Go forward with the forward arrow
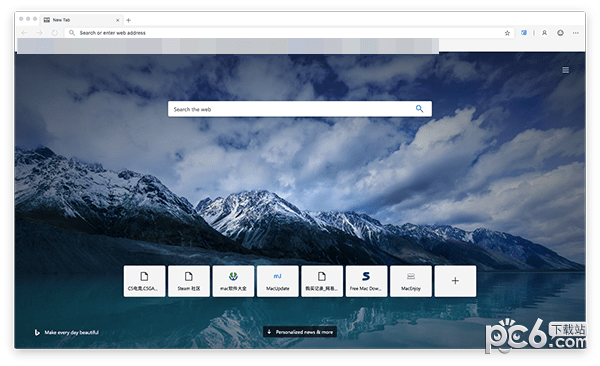The height and width of the screenshot is (366, 600). [x=39, y=33]
